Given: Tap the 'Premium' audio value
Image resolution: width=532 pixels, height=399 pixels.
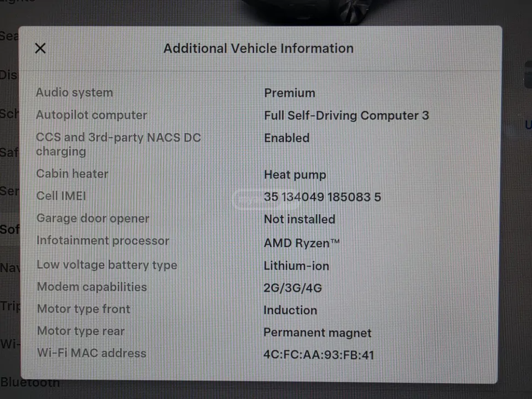Looking at the screenshot, I should tap(290, 93).
